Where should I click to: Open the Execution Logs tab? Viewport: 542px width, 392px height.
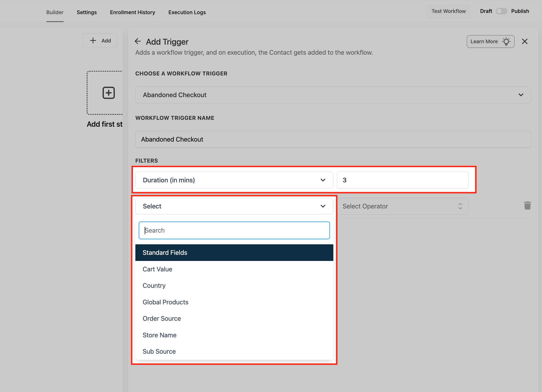click(187, 12)
